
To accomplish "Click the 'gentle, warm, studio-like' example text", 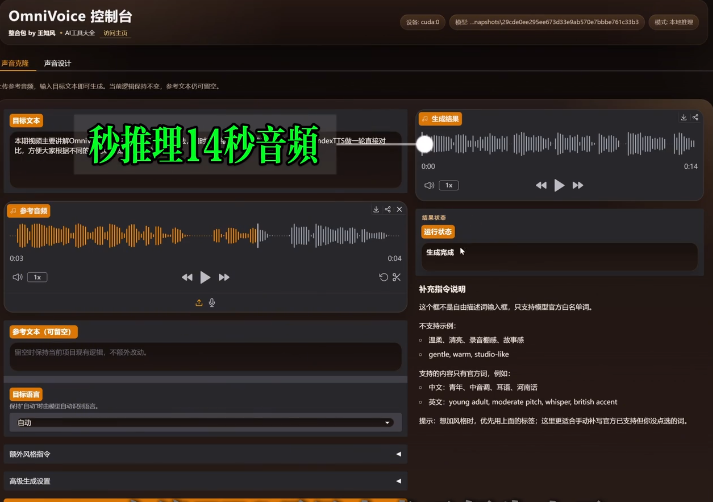I will [x=468, y=354].
